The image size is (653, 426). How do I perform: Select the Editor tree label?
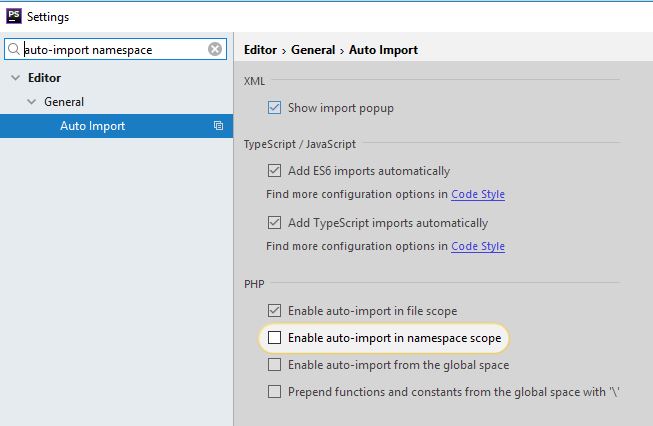[44, 78]
